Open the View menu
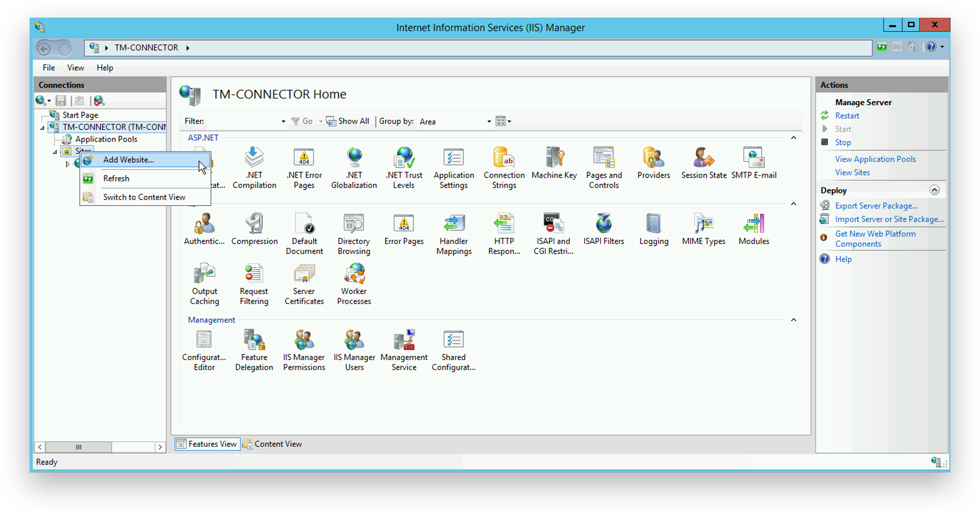Screen dimensions: 980x514 click(75, 68)
